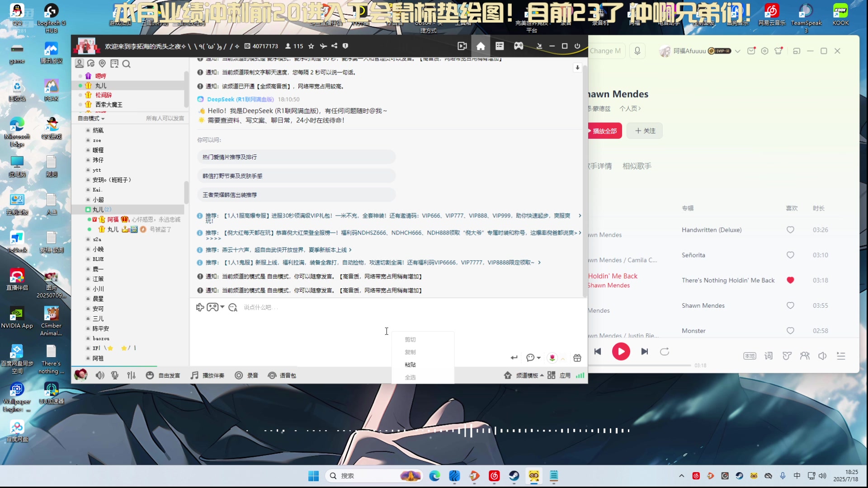Click the enter/send arrow icon in chat input
Screen dimensions: 868x488
click(x=514, y=358)
